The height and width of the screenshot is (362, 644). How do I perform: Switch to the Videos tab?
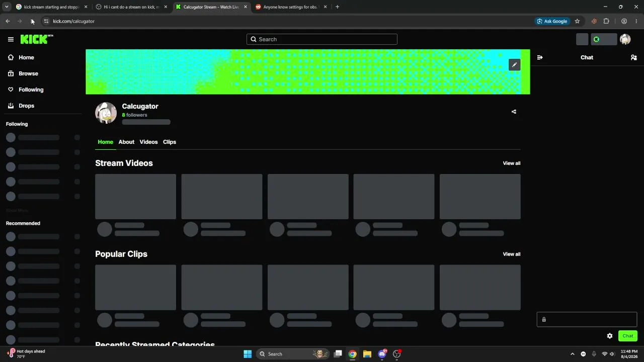tap(148, 142)
